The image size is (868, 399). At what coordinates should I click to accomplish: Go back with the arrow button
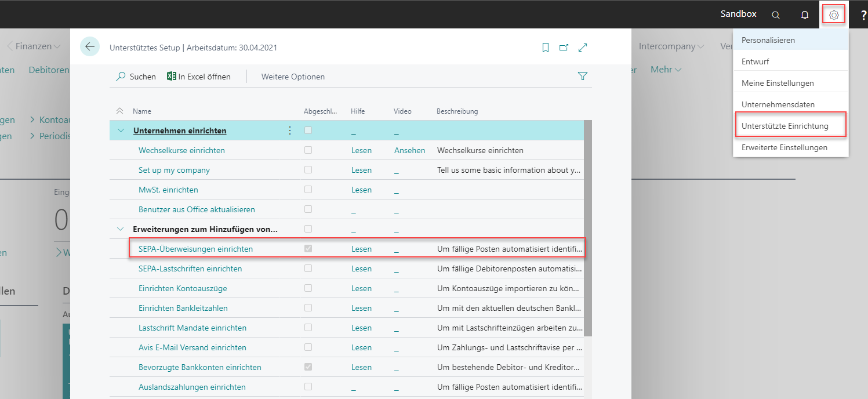pos(90,46)
